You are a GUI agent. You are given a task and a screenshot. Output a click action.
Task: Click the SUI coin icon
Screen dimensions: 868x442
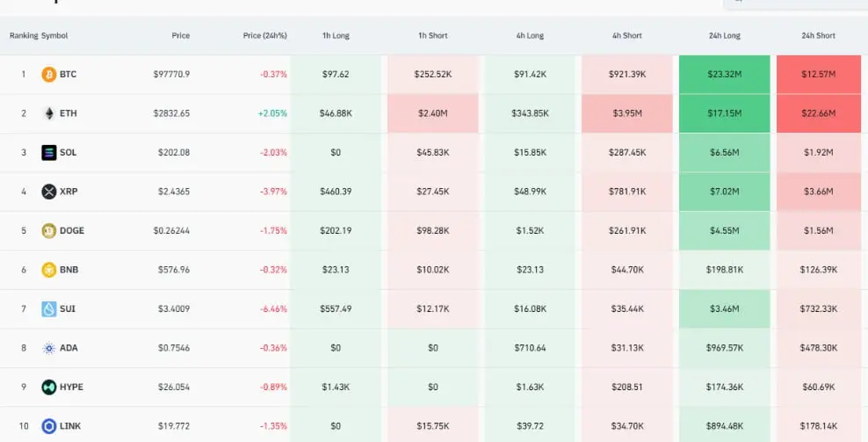(x=49, y=309)
